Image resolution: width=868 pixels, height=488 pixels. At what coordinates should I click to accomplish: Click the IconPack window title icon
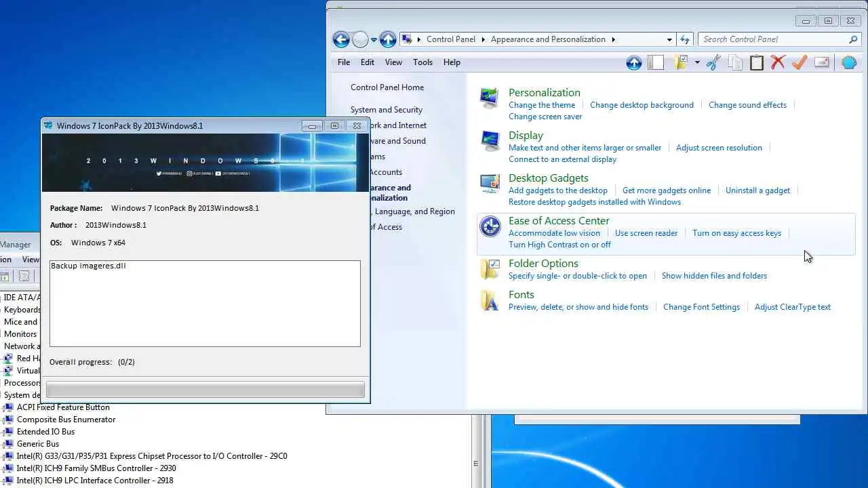click(x=48, y=125)
